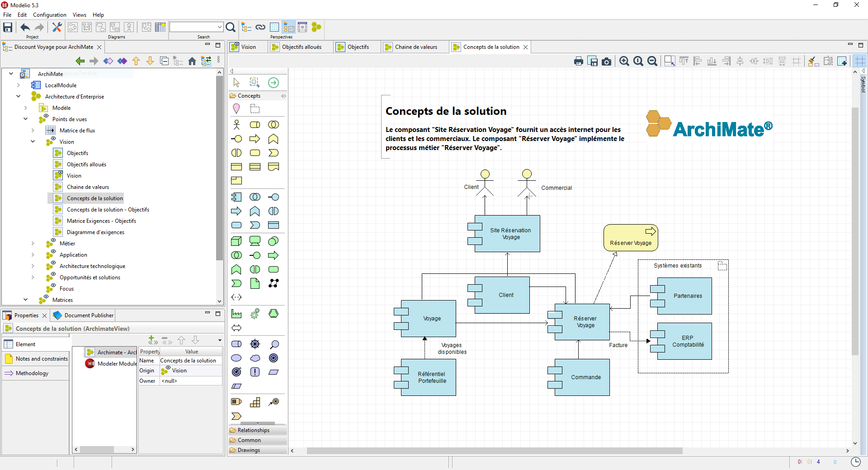Toggle the Marquee selection tool in palette
The height and width of the screenshot is (470, 868).
click(254, 82)
